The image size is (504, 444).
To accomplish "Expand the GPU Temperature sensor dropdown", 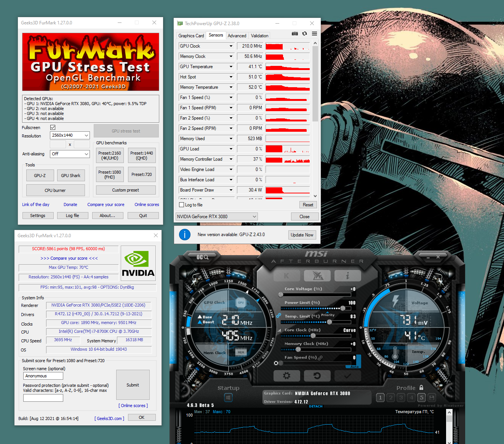I will coord(231,67).
